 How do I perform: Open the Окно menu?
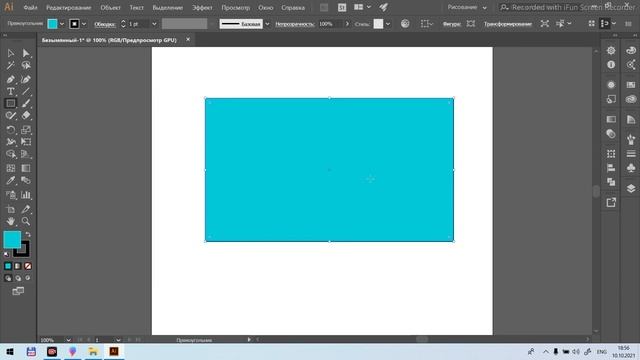click(266, 8)
